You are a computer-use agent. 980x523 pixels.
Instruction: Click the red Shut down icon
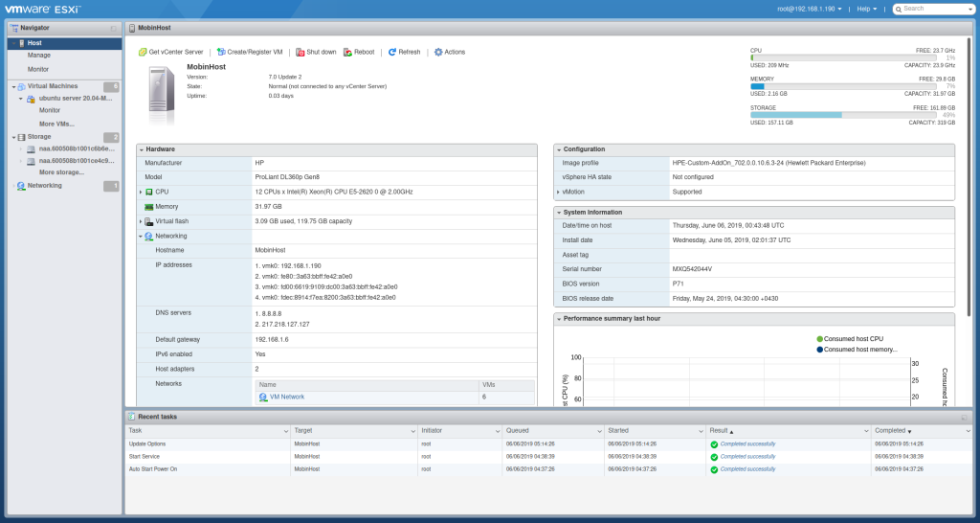point(300,52)
